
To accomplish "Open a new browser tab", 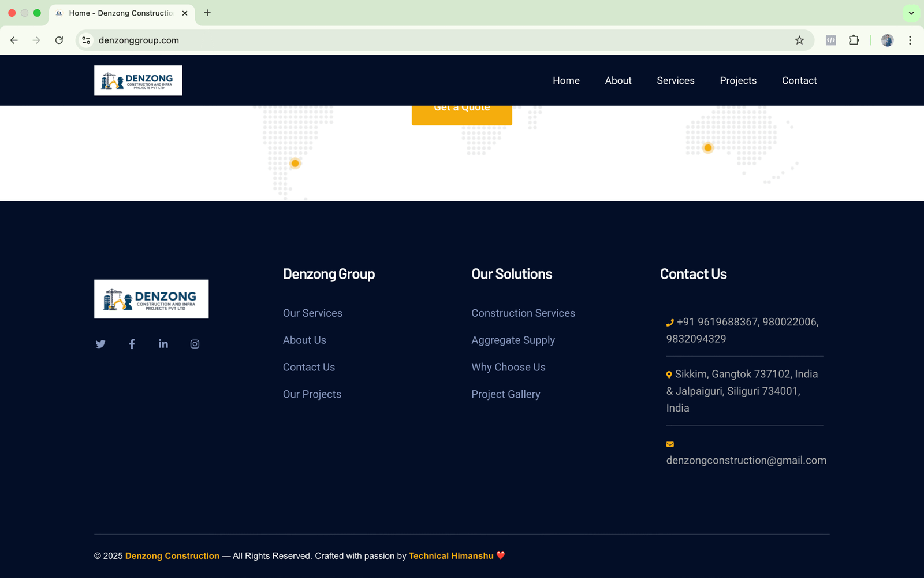I will pos(207,13).
